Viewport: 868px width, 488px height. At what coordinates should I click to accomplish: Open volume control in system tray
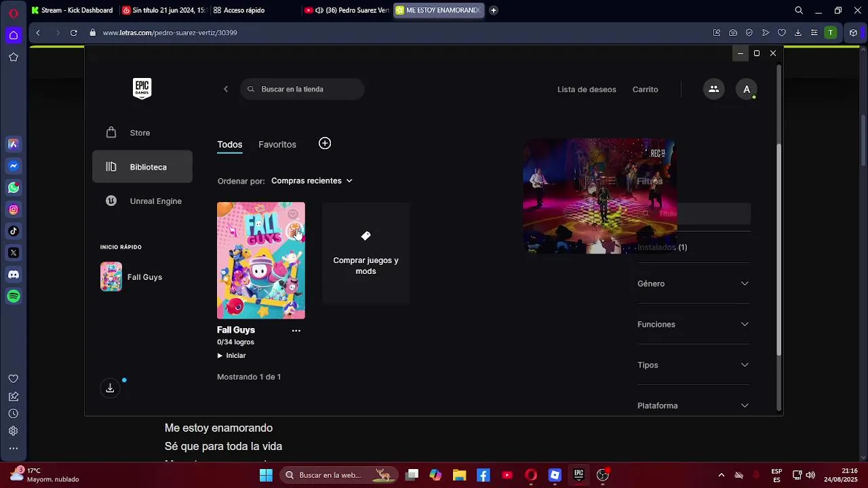coord(810,475)
